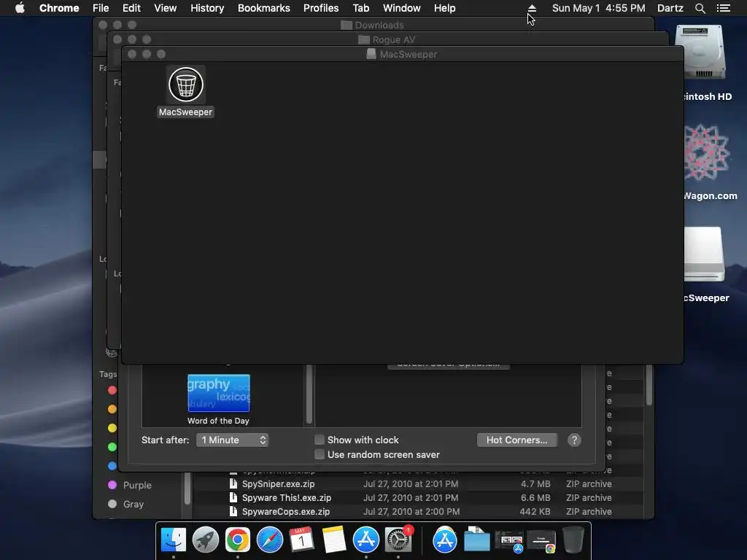The image size is (747, 560).
Task: Click the screen saver list scrollbar
Action: (309, 394)
